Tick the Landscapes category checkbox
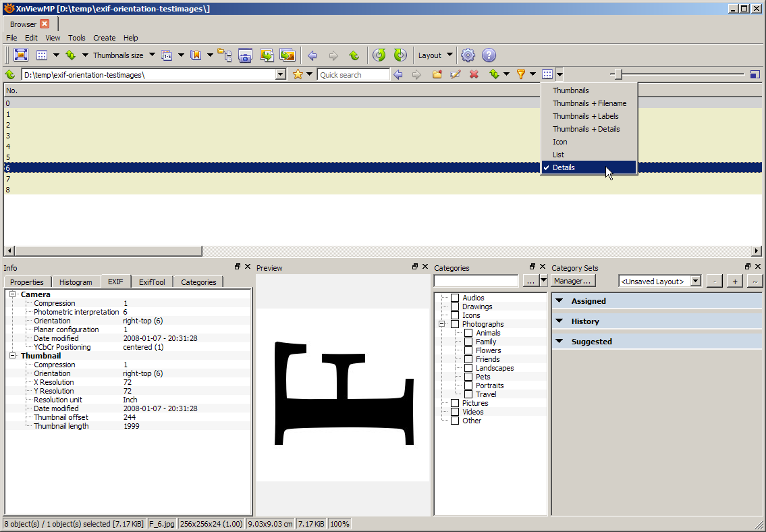Screen dimensions: 766x532 click(x=468, y=368)
